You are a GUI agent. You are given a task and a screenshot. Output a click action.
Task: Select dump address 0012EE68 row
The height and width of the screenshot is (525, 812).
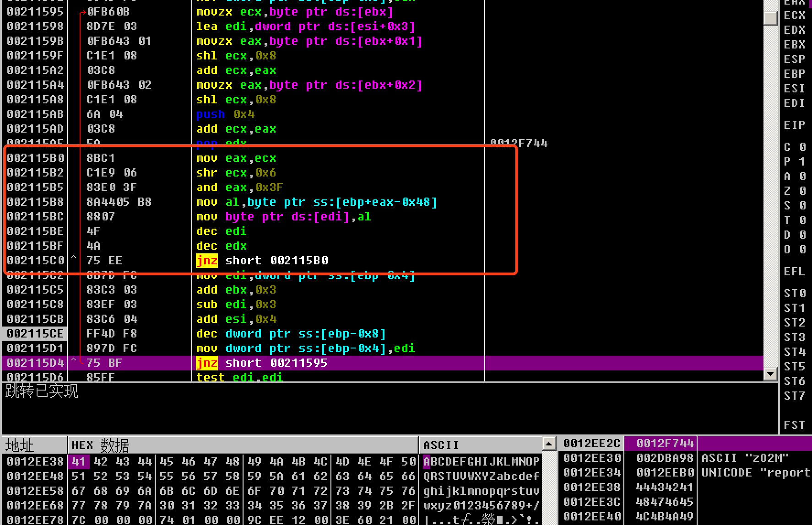35,506
